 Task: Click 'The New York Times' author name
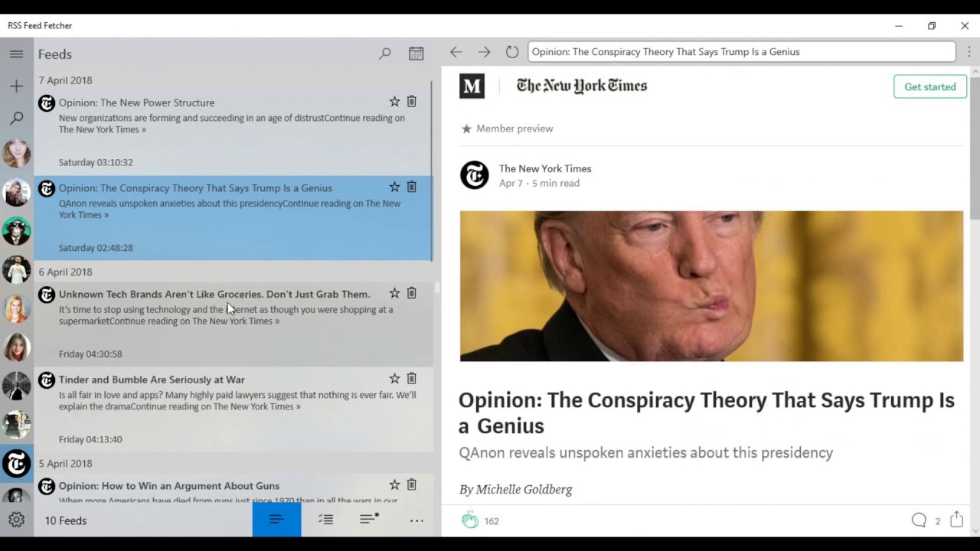545,168
